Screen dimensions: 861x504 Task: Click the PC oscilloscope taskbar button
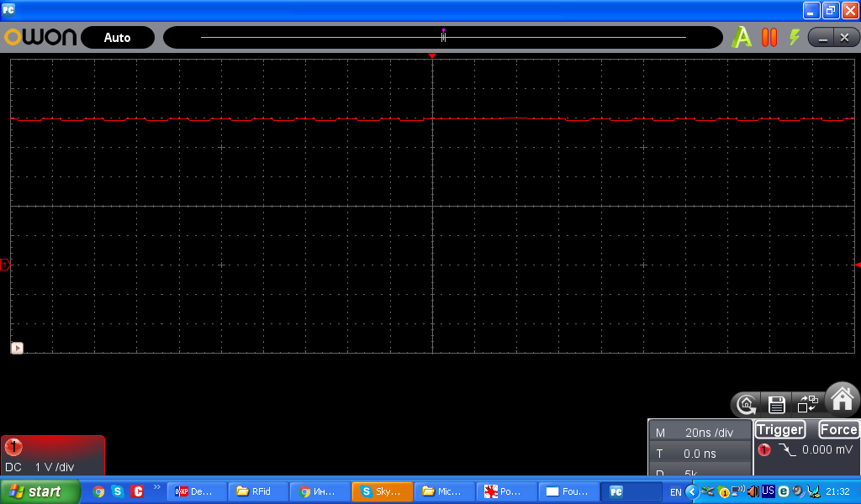tap(631, 491)
